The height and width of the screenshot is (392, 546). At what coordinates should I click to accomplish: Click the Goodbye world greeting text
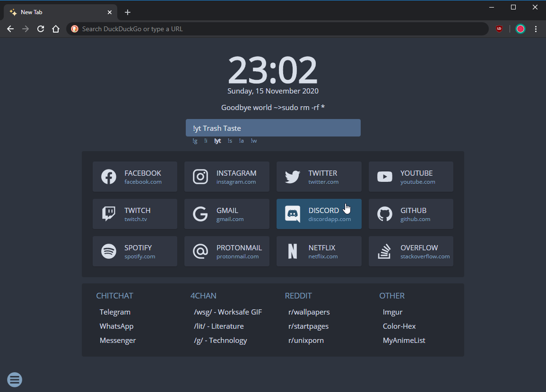[273, 108]
